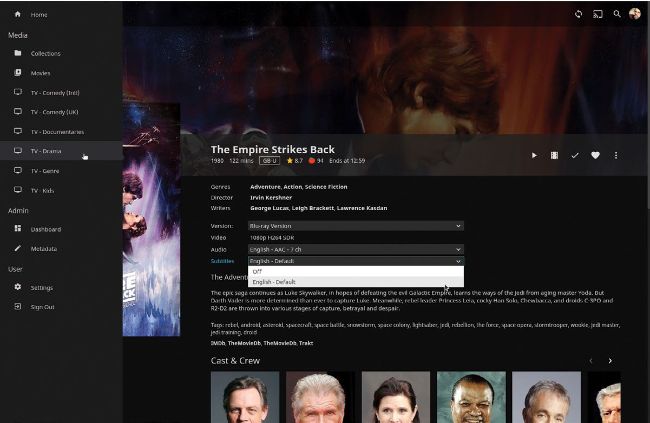Open first cast member photo
Screen dimensions: 650x423
[245, 397]
